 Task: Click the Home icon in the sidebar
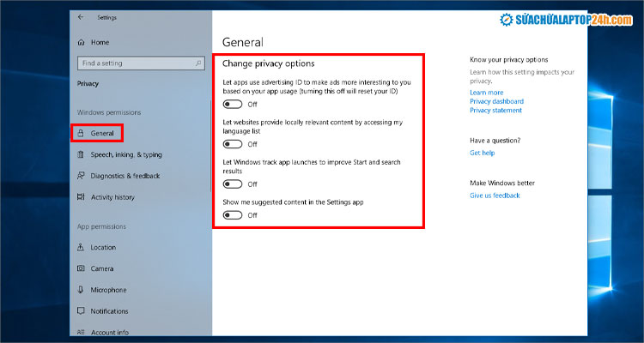[82, 42]
